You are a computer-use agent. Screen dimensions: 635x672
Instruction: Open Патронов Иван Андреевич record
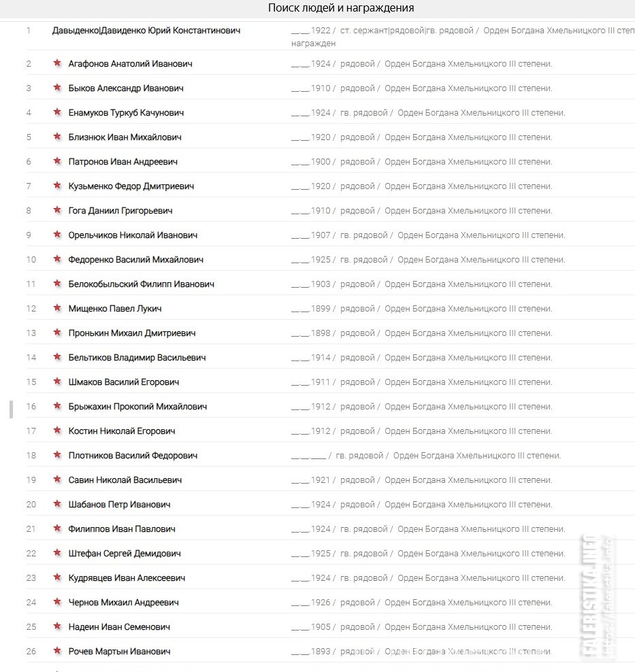[123, 162]
